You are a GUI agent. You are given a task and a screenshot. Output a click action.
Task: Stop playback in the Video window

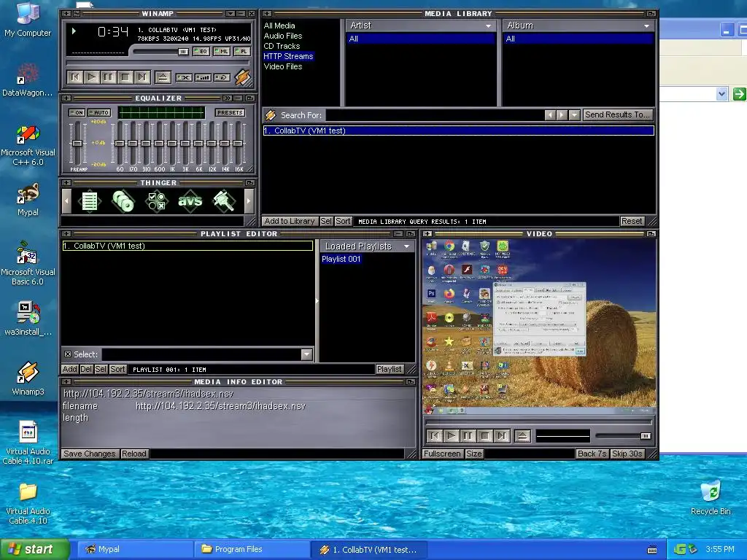coord(484,436)
